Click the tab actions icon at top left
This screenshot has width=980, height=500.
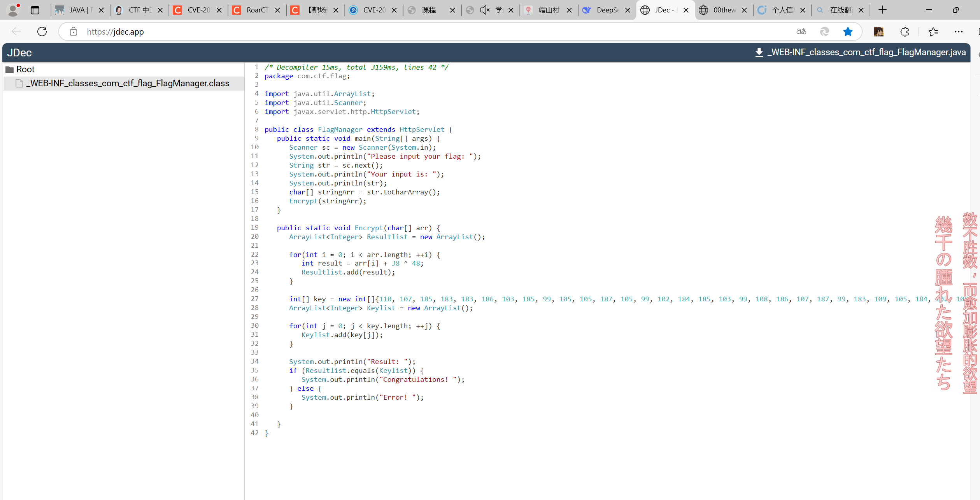click(35, 10)
